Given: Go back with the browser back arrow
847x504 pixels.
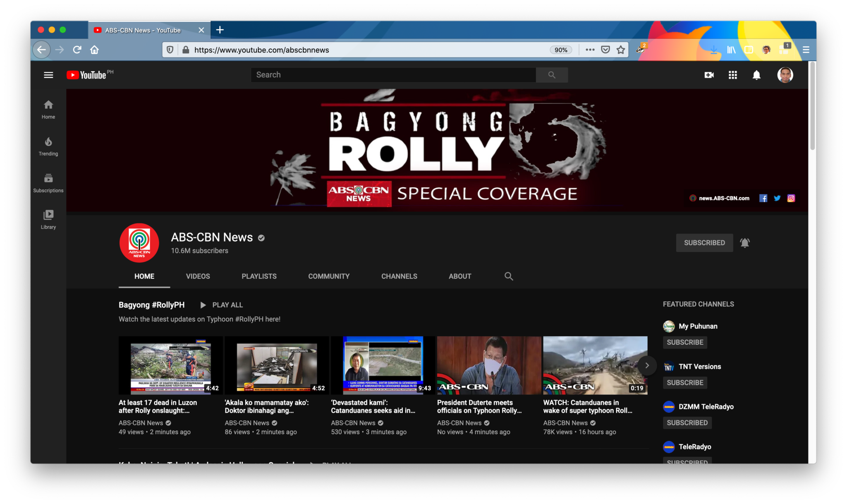Looking at the screenshot, I should click(x=41, y=50).
